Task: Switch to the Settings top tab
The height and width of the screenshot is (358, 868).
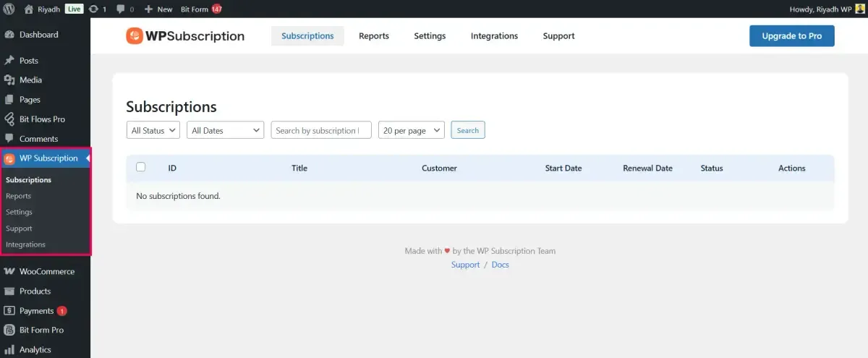Action: (x=430, y=36)
